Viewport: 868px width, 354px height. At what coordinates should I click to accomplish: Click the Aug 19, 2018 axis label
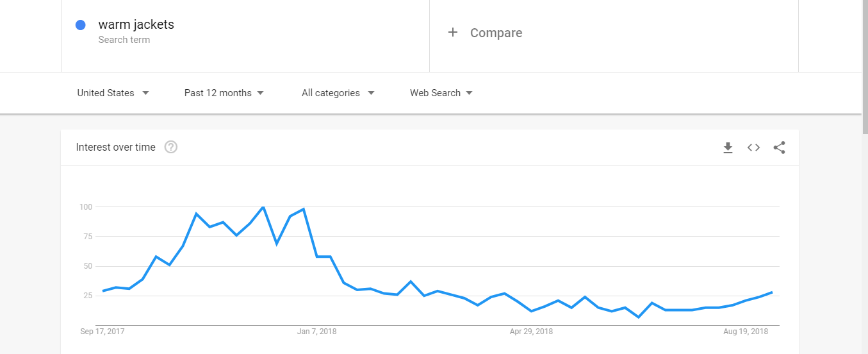(x=746, y=332)
